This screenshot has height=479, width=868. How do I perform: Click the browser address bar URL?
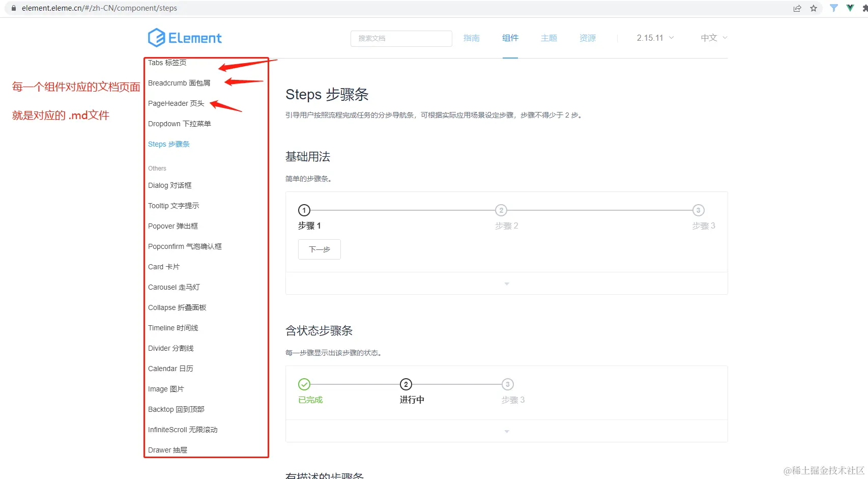click(100, 8)
